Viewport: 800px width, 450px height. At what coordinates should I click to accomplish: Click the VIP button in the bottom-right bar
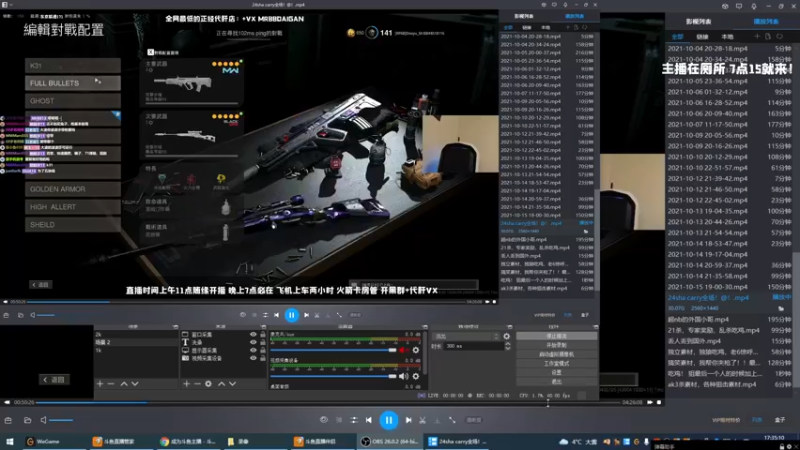pyautogui.click(x=726, y=420)
